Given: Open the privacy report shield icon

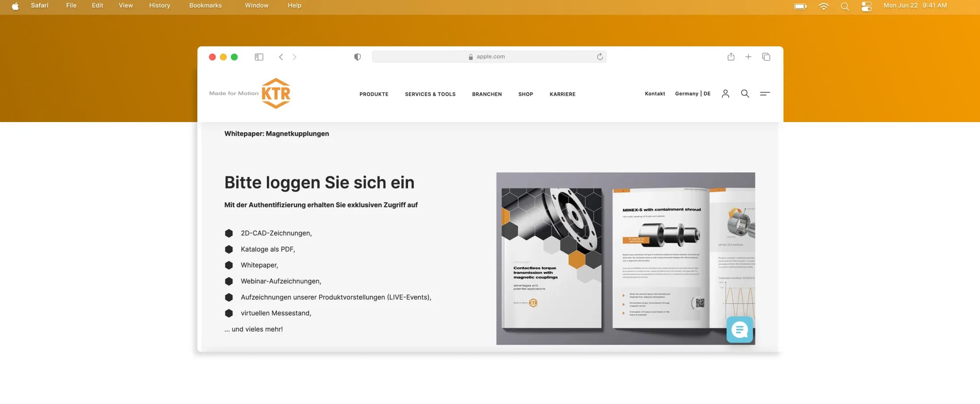Looking at the screenshot, I should (357, 57).
